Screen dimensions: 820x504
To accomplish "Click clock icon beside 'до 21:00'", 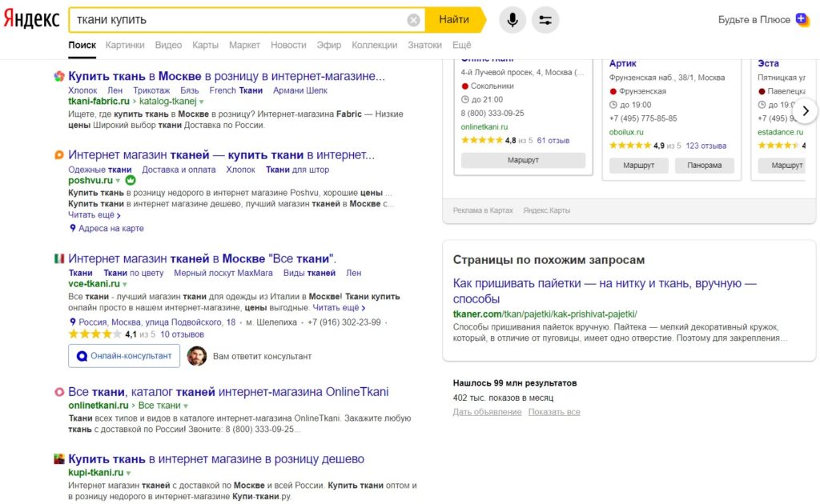I will tap(464, 100).
